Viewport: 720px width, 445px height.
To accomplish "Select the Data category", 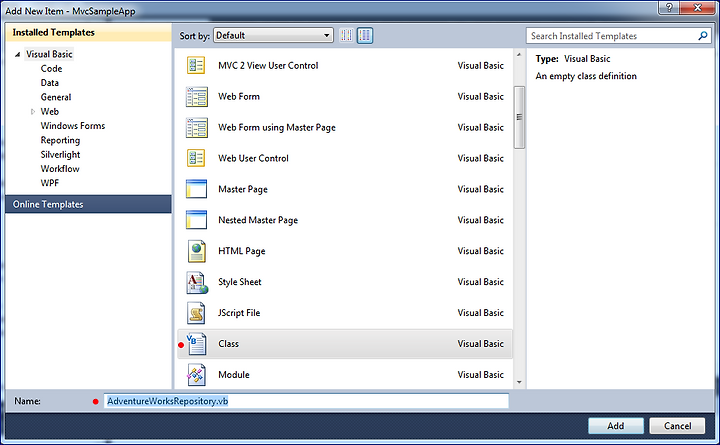I will click(50, 83).
